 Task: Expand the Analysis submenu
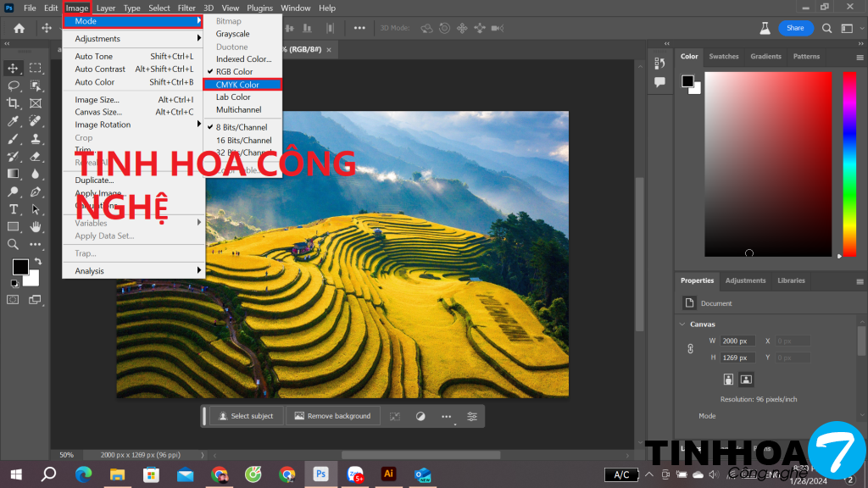coord(133,271)
